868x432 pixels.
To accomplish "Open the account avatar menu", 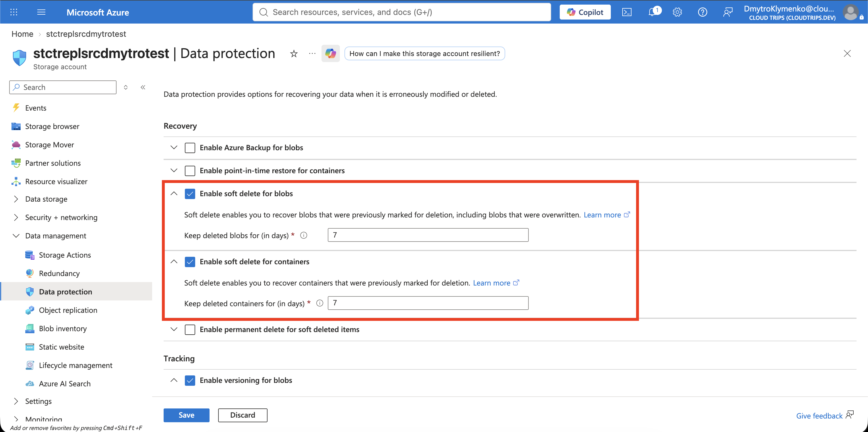I will pos(851,12).
